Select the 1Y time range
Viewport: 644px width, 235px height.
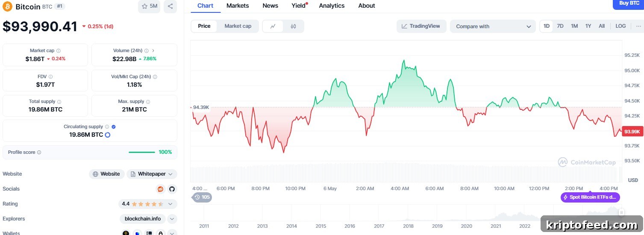tap(588, 26)
